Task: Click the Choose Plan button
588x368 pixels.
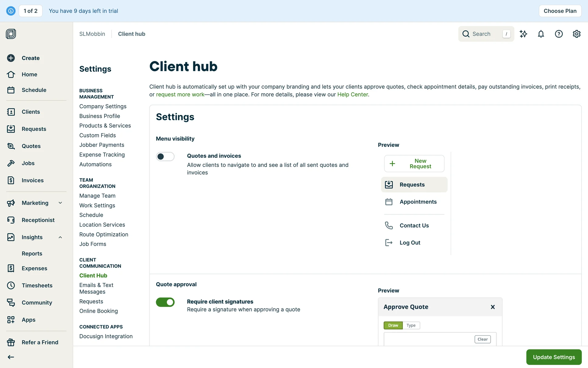Action: [560, 11]
